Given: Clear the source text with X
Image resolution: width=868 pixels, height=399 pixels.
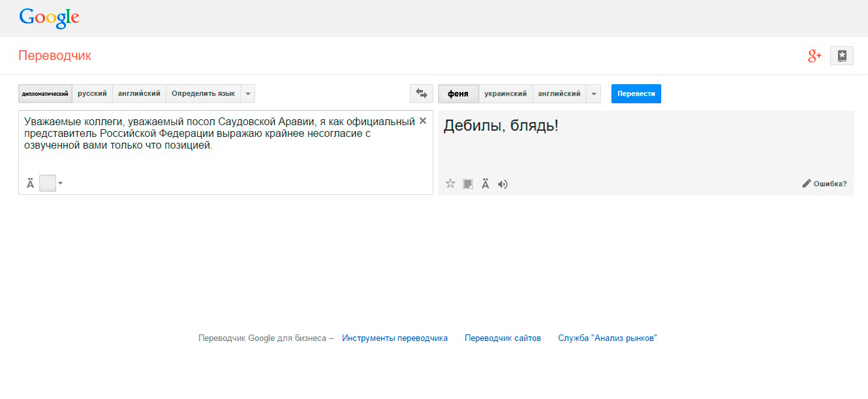Looking at the screenshot, I should pyautogui.click(x=423, y=121).
